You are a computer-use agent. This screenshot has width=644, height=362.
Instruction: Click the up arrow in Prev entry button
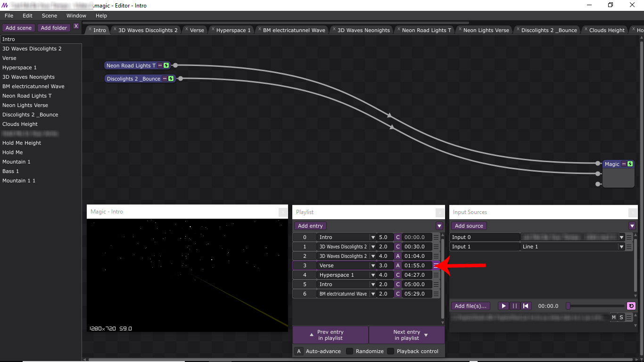click(311, 335)
